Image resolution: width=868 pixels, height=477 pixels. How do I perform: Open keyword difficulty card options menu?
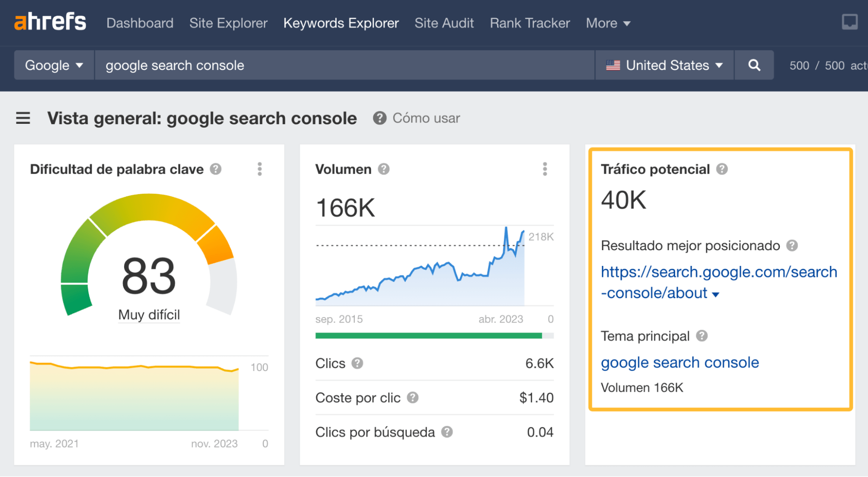tap(260, 169)
